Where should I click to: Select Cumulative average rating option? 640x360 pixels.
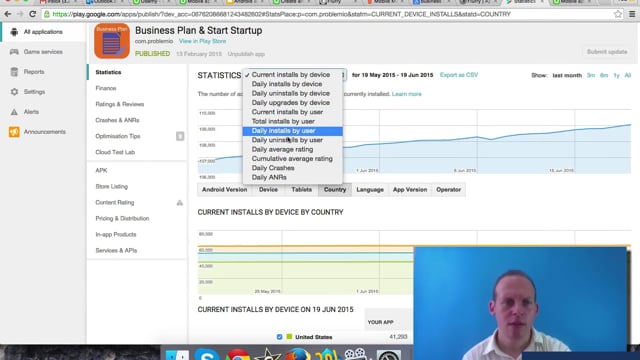pos(292,159)
